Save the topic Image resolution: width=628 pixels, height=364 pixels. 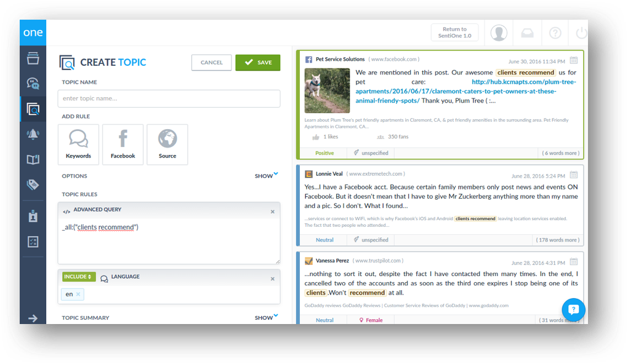pyautogui.click(x=258, y=62)
